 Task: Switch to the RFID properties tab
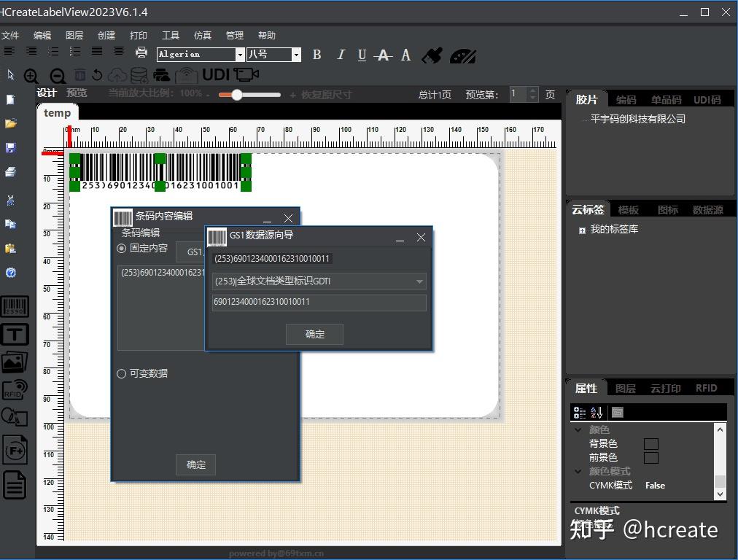(x=706, y=388)
